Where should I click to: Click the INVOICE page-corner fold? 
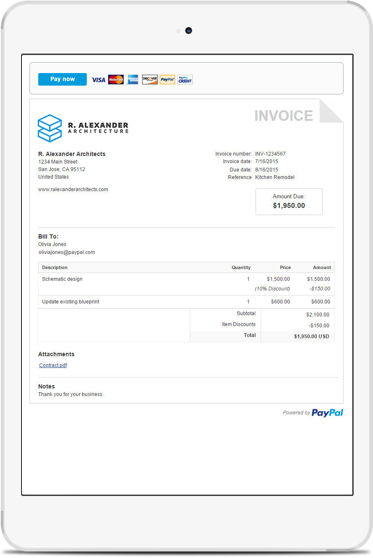[x=331, y=111]
